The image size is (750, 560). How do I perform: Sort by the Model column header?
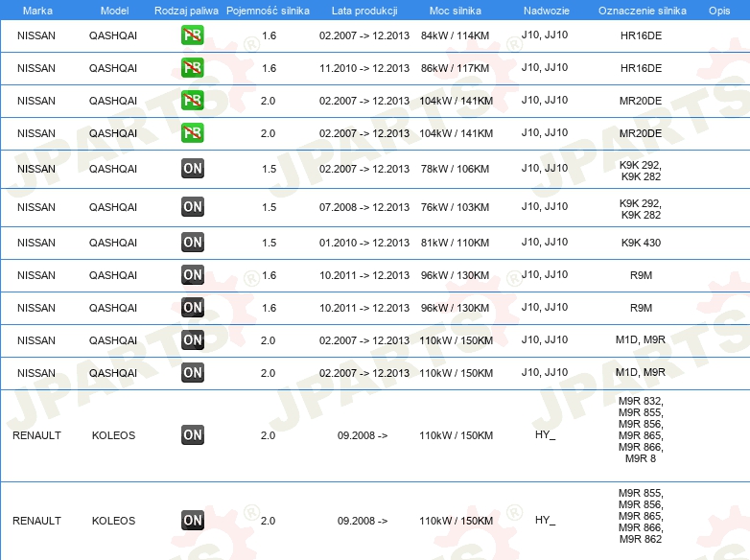point(114,11)
